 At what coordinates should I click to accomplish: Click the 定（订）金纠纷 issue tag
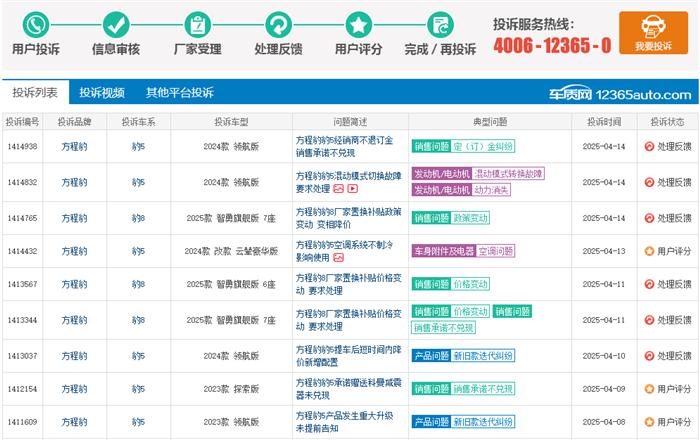click(483, 146)
